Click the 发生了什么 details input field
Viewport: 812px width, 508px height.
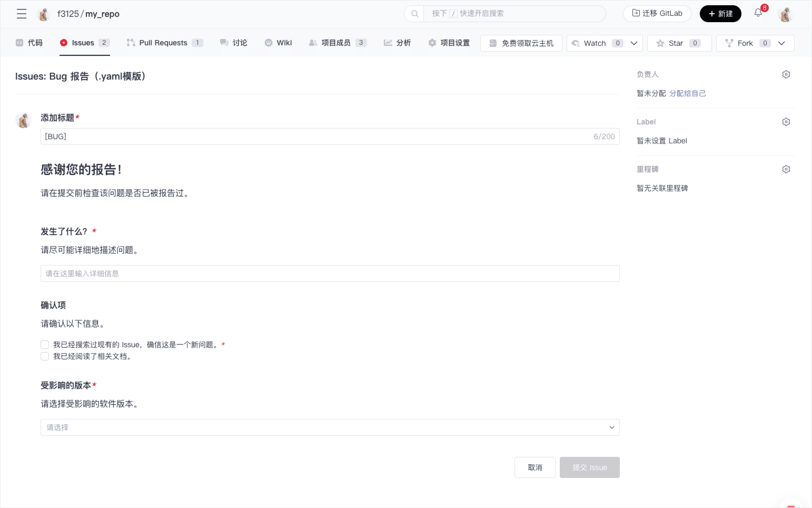tap(330, 273)
